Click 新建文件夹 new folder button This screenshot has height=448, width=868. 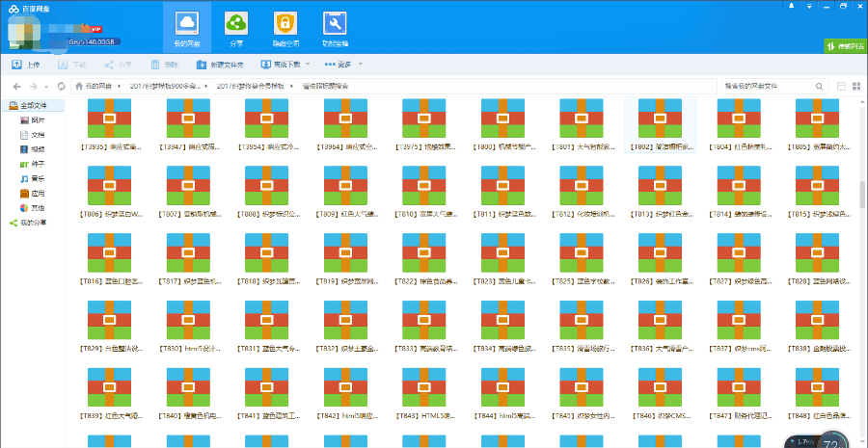tap(220, 65)
